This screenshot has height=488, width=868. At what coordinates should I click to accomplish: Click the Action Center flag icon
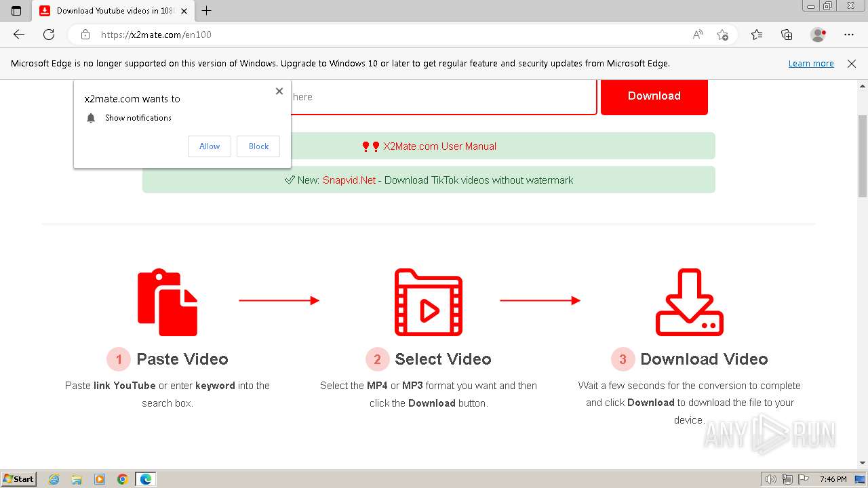[803, 479]
